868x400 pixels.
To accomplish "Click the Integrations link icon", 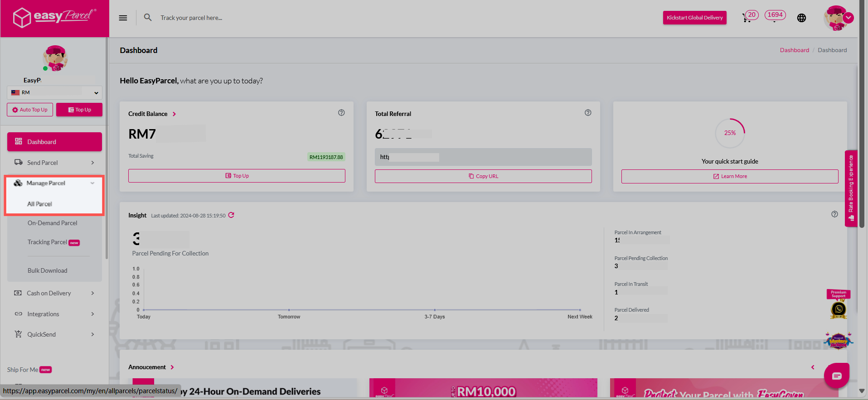I will (19, 314).
